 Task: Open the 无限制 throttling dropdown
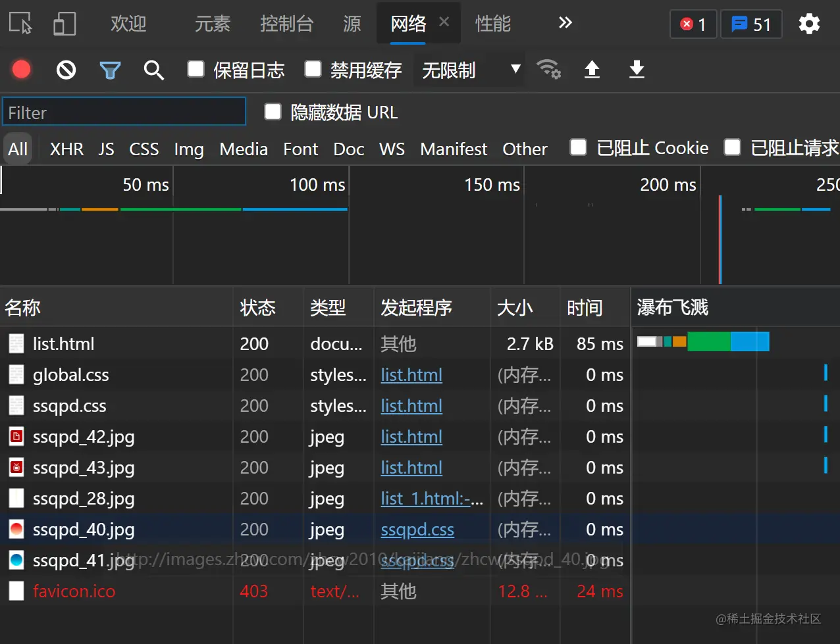coord(469,70)
